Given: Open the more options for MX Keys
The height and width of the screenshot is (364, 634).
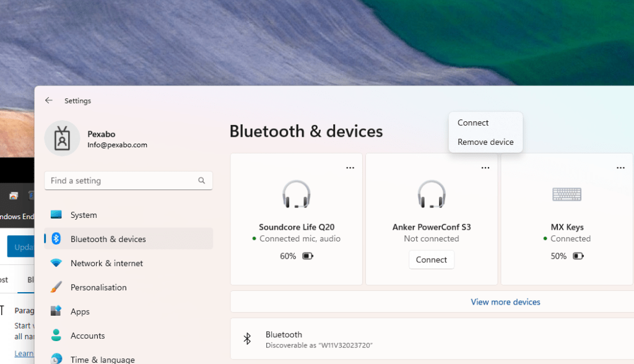Looking at the screenshot, I should click(620, 167).
